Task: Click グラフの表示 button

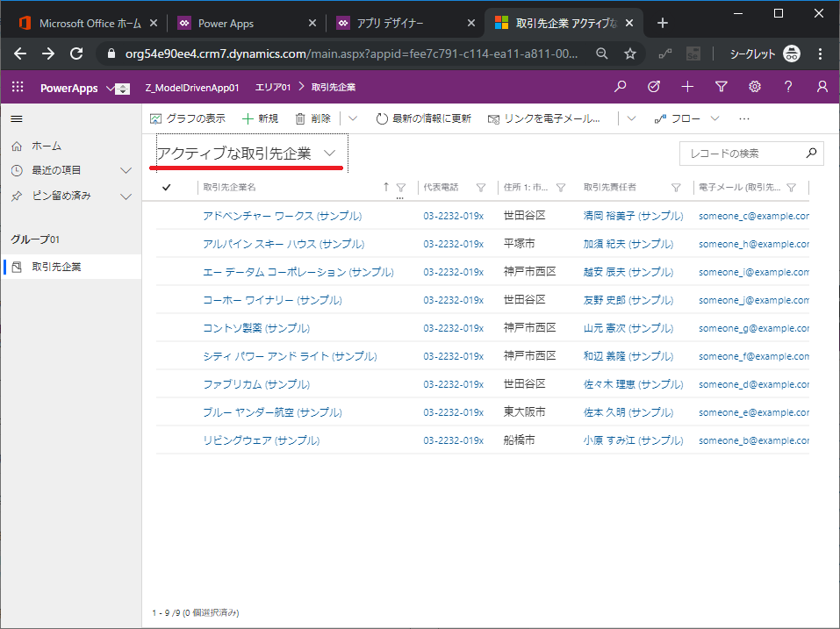Action: 188,118
